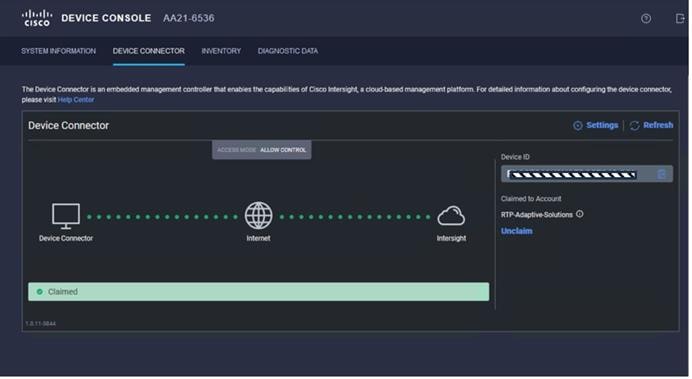Click the Intersight cloud icon
The width and height of the screenshot is (692, 379).
tap(451, 216)
